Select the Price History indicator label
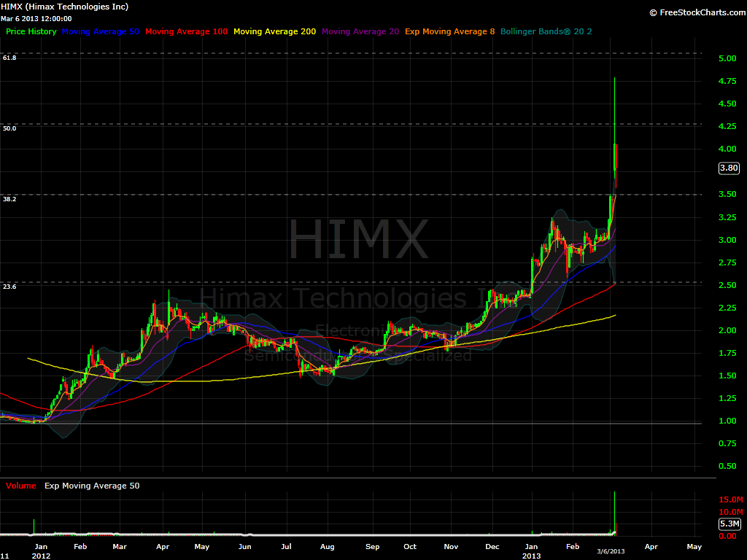The image size is (747, 560). coord(31,31)
